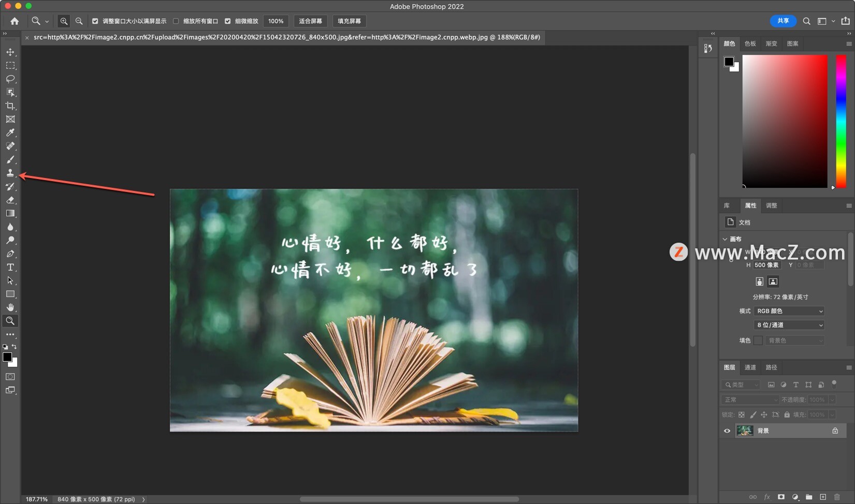Image resolution: width=855 pixels, height=504 pixels.
Task: Select the Eraser tool
Action: [10, 200]
